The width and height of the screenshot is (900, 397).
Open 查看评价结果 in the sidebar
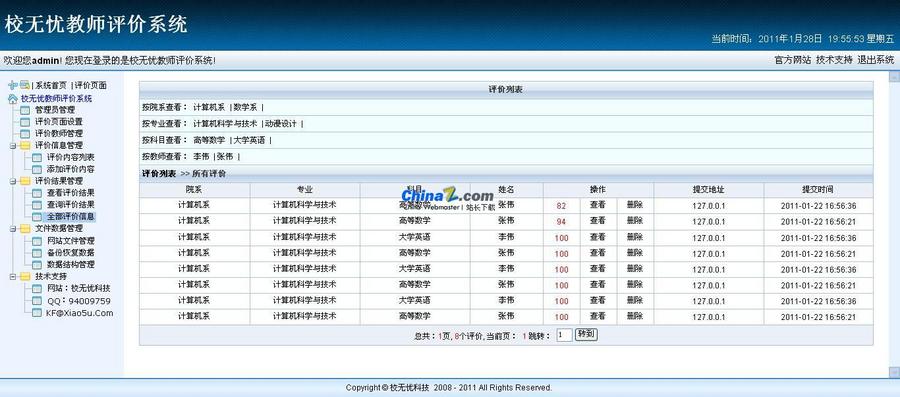pos(71,193)
